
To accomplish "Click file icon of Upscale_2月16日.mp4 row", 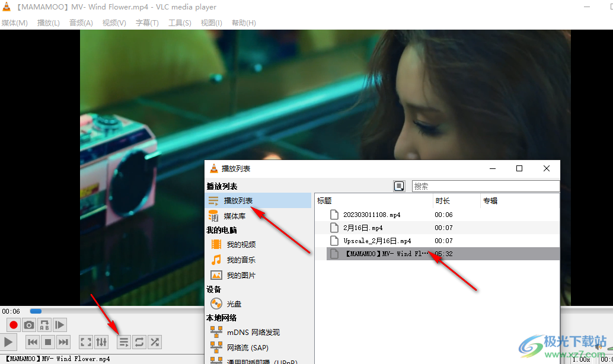I will point(334,241).
